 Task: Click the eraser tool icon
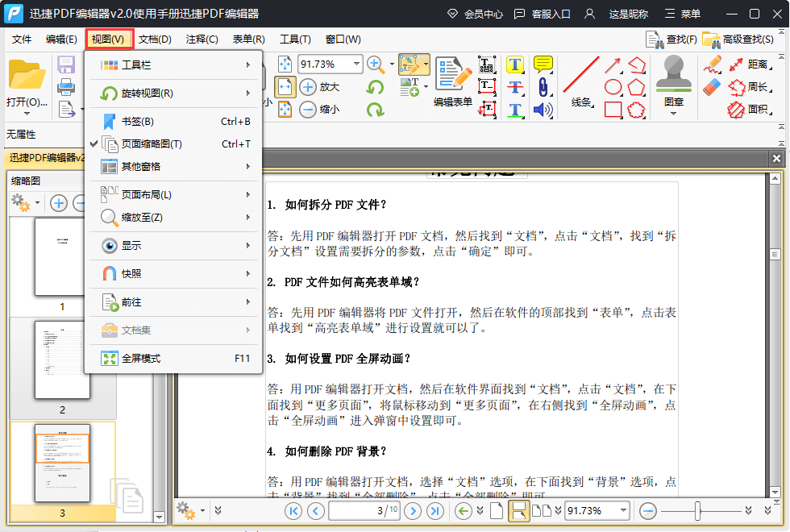[x=712, y=86]
